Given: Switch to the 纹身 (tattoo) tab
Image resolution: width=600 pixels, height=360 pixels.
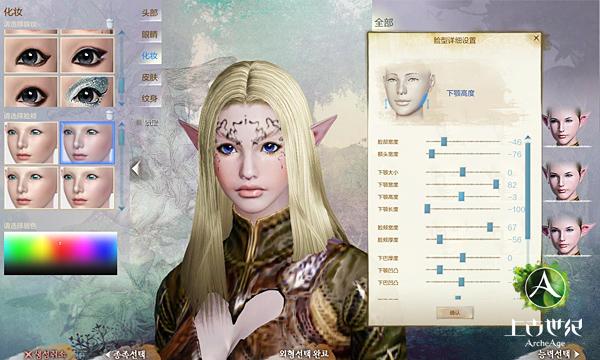Looking at the screenshot, I should pos(150,99).
